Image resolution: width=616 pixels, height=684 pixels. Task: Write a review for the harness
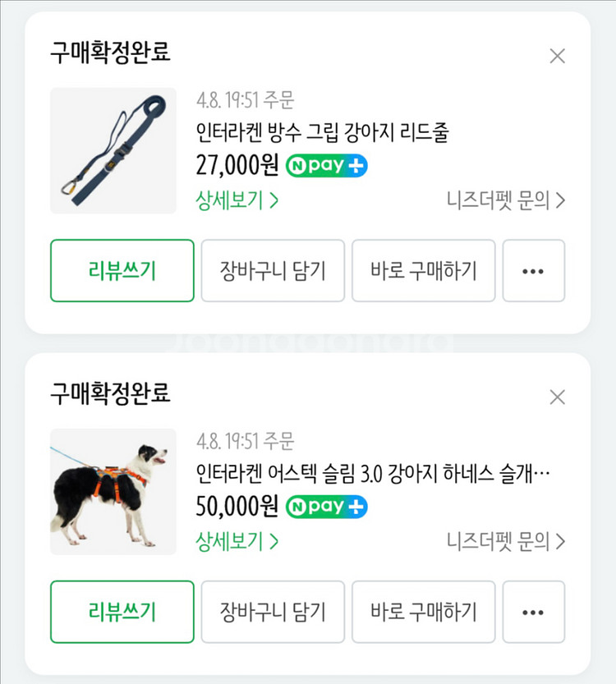[122, 612]
